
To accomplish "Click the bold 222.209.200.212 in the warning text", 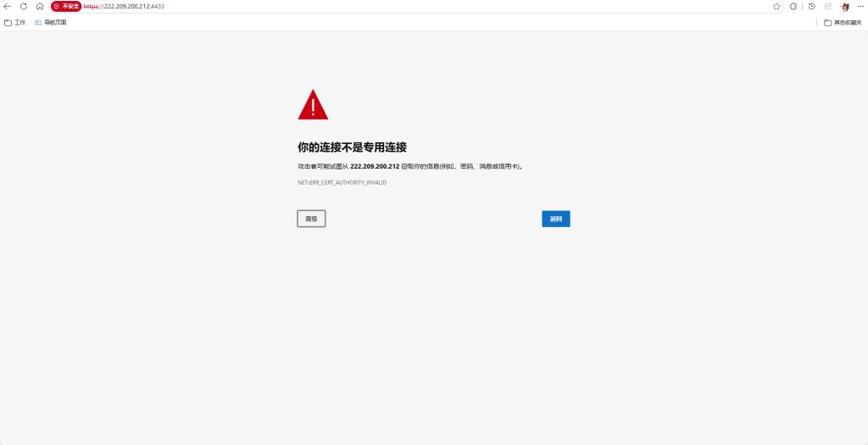I will point(375,166).
